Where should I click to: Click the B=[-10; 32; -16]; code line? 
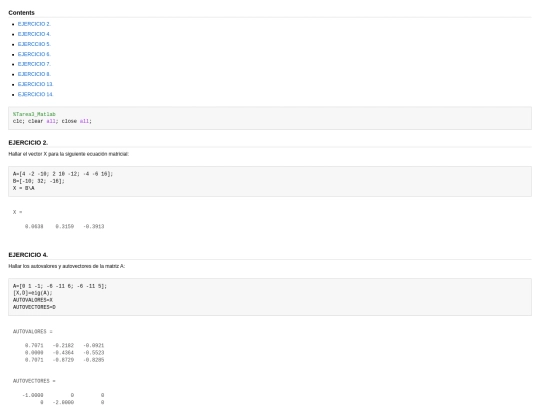(x=39, y=181)
